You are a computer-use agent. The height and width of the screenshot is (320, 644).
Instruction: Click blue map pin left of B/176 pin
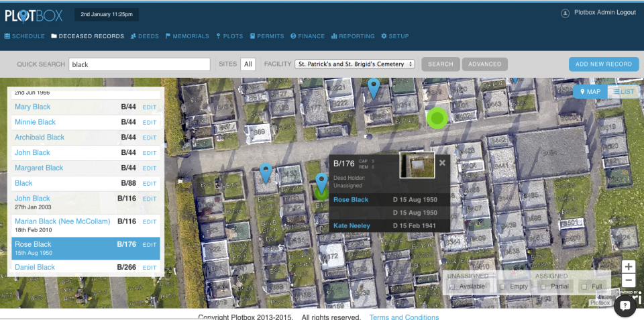click(266, 173)
